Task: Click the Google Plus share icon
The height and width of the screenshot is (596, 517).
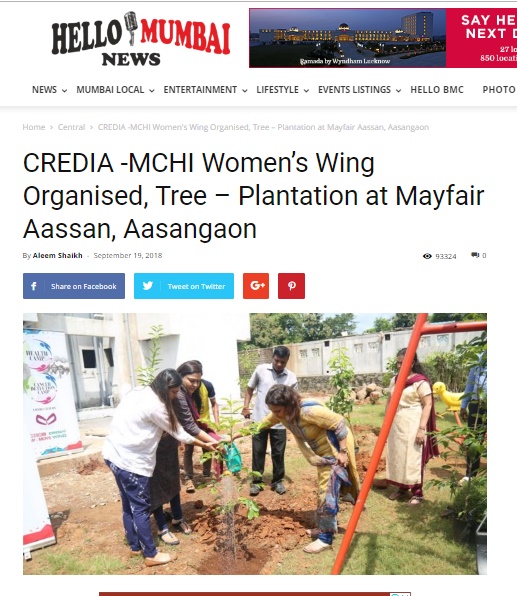Action: tap(256, 286)
